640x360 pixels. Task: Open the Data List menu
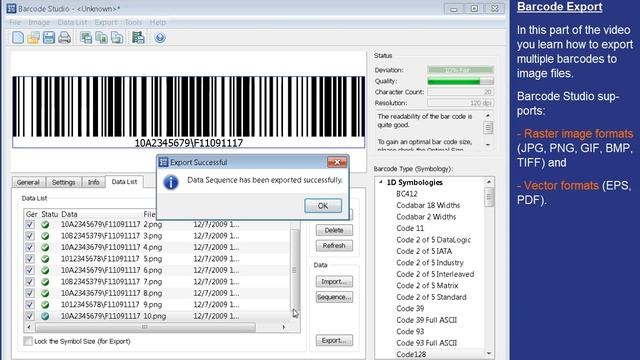point(72,22)
